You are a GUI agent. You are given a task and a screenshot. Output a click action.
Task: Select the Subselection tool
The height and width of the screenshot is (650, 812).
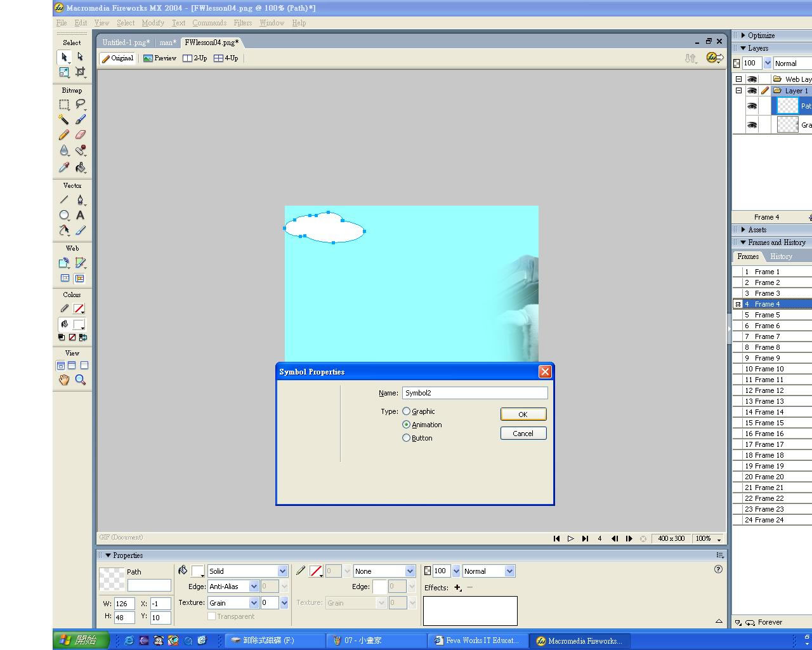[80, 56]
